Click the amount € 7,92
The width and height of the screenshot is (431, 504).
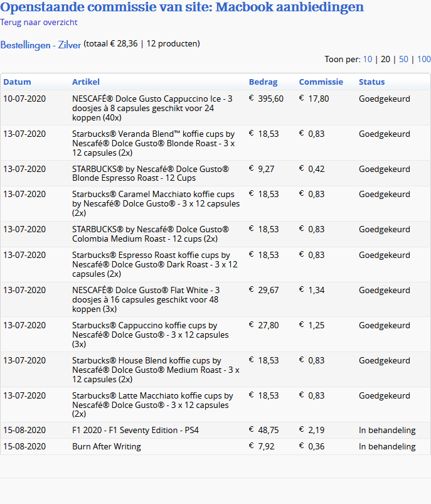point(262,446)
